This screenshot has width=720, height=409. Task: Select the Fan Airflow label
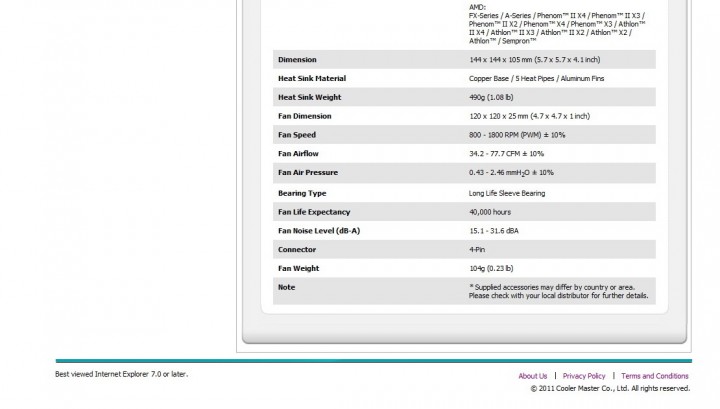click(x=298, y=154)
